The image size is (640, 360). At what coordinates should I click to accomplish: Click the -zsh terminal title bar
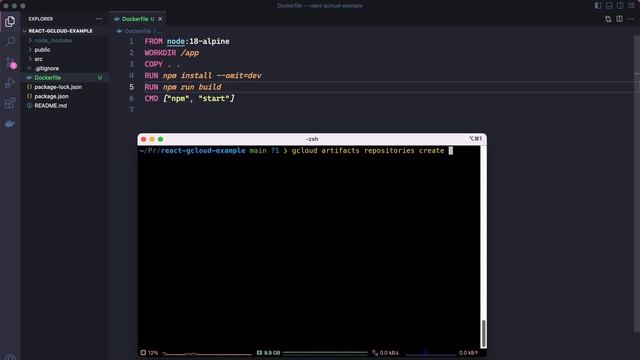tap(312, 139)
